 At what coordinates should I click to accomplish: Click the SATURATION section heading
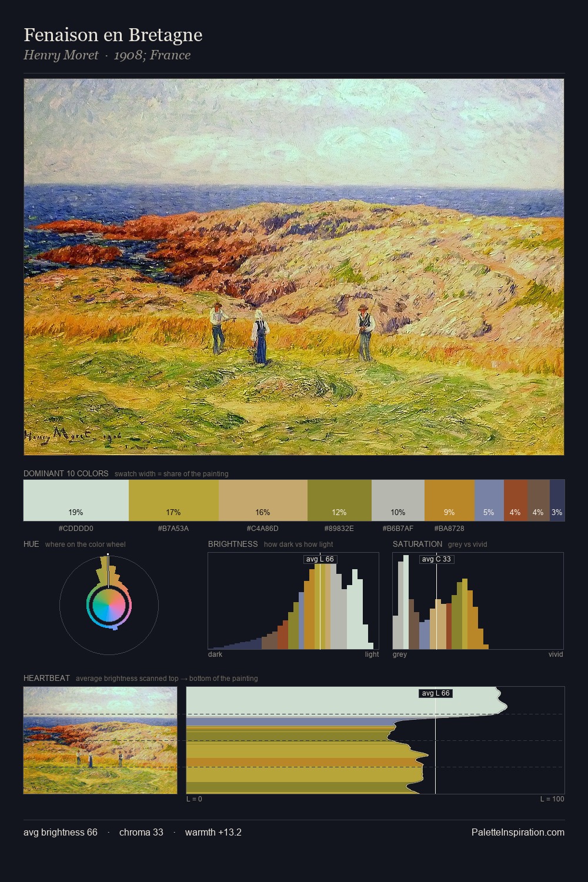417,544
